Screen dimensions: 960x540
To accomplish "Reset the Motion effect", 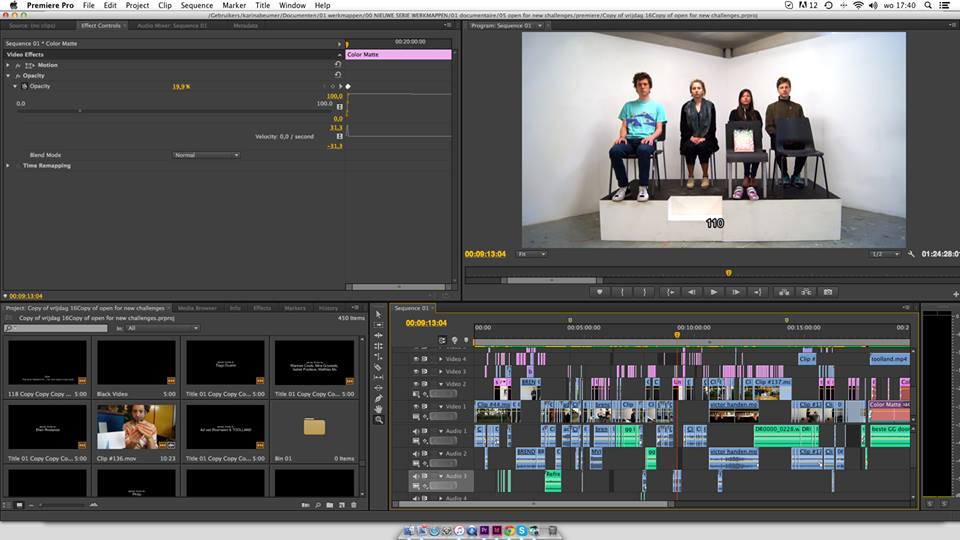I will click(337, 64).
